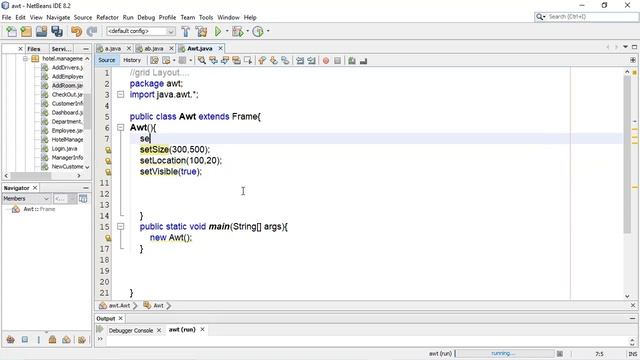Switch to the Debugger Console output tab
This screenshot has height=360, width=640.
[x=131, y=330]
